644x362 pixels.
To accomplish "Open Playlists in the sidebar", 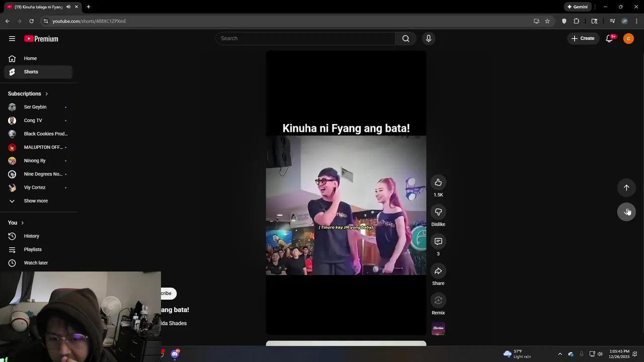I will coord(38,249).
